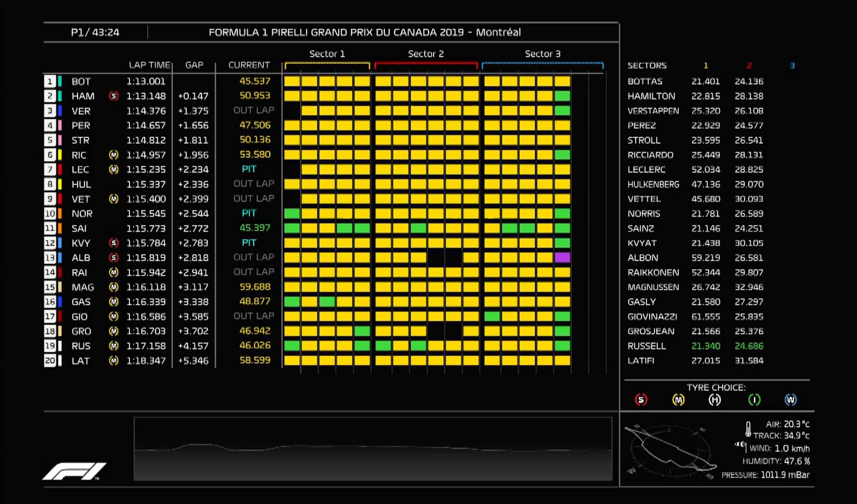
Task: Click the GAP column header
Action: tap(194, 65)
